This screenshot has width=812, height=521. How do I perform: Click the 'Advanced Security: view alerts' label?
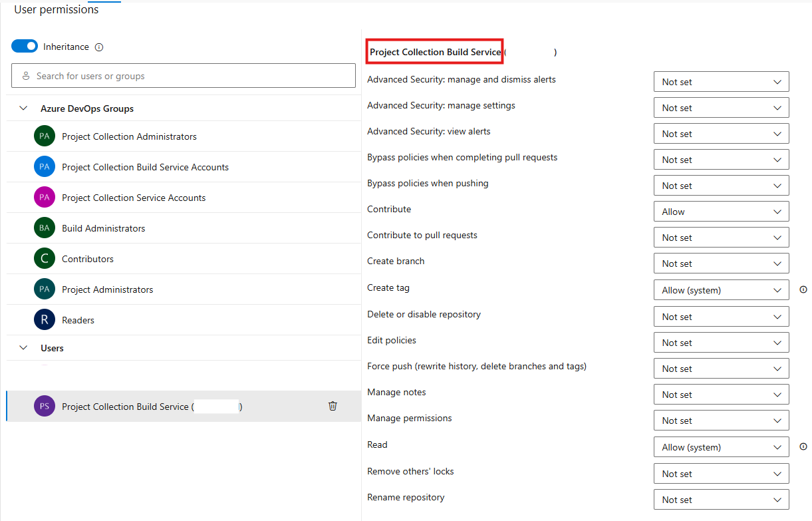tap(429, 131)
